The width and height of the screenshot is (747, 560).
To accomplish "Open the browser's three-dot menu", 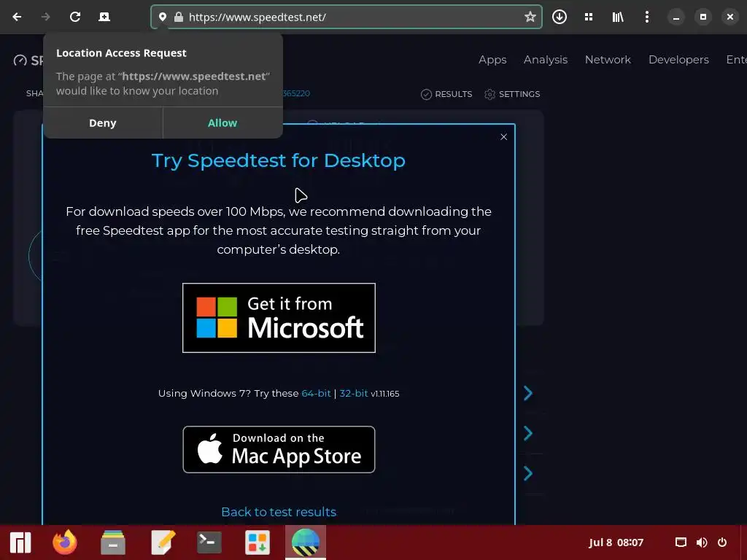I will pos(646,17).
